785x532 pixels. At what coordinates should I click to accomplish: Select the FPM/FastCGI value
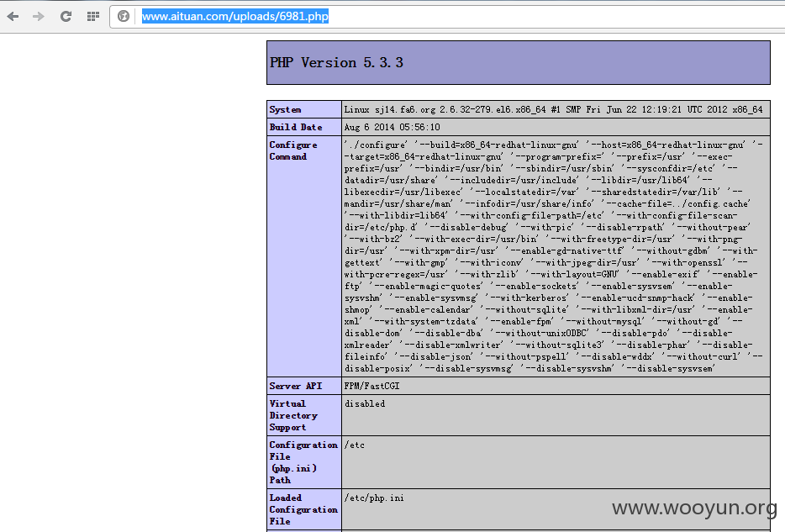point(372,386)
